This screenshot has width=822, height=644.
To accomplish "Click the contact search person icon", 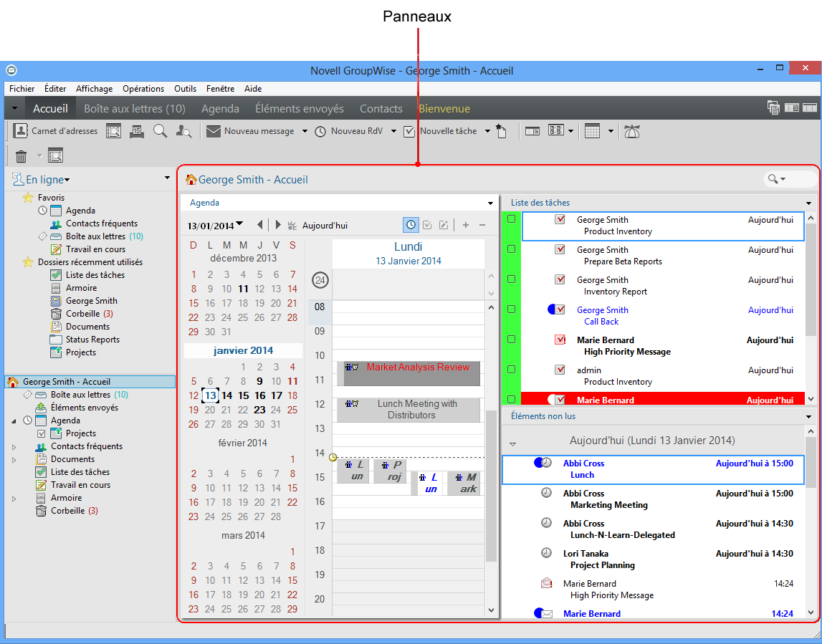I will coord(183,132).
